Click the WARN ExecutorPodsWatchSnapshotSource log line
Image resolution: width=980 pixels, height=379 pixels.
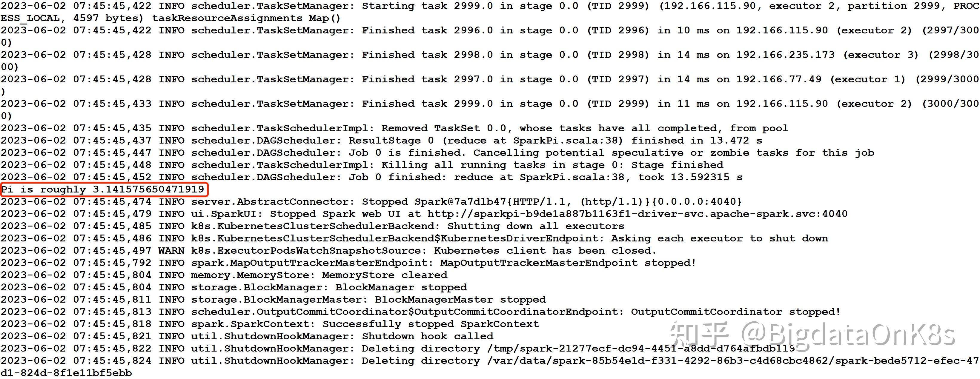tap(329, 251)
